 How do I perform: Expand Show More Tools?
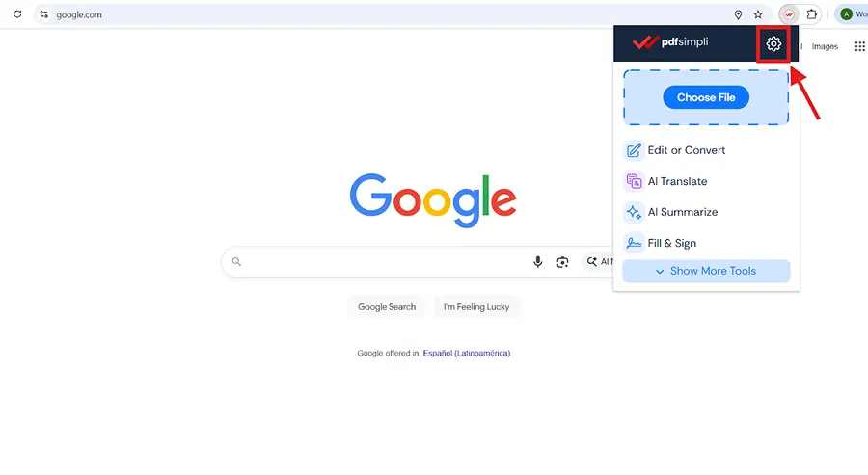(706, 271)
